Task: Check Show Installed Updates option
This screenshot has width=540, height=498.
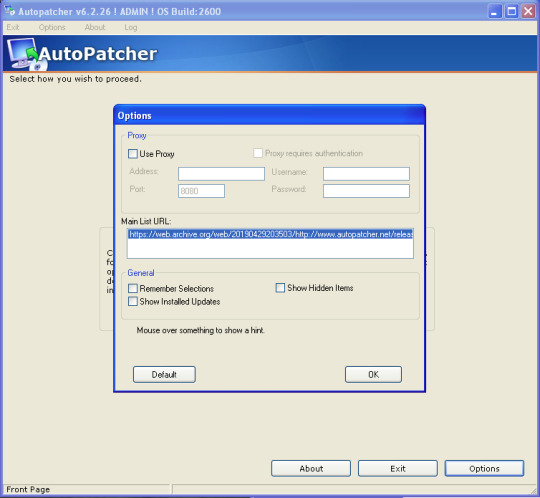Action: coord(133,301)
